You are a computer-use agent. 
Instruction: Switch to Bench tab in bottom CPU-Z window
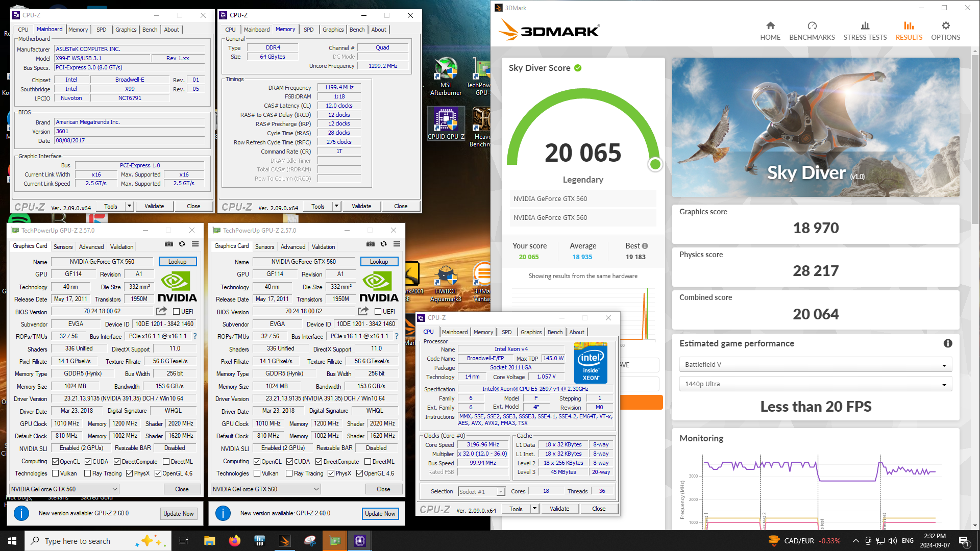coord(555,332)
